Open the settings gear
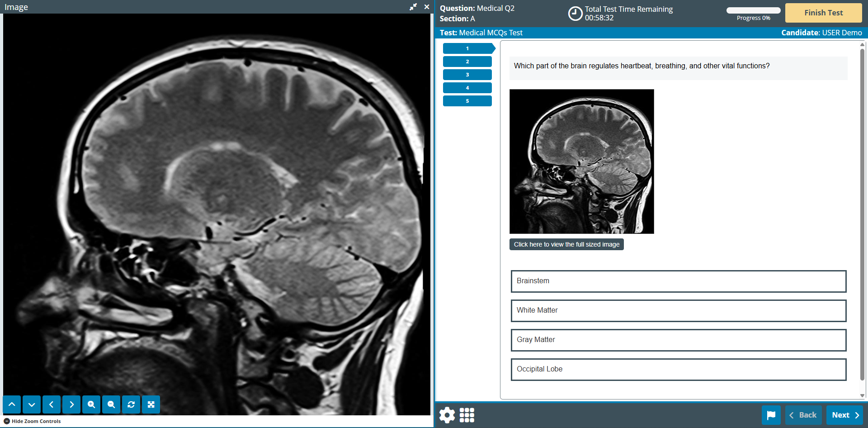868x428 pixels. [x=447, y=415]
